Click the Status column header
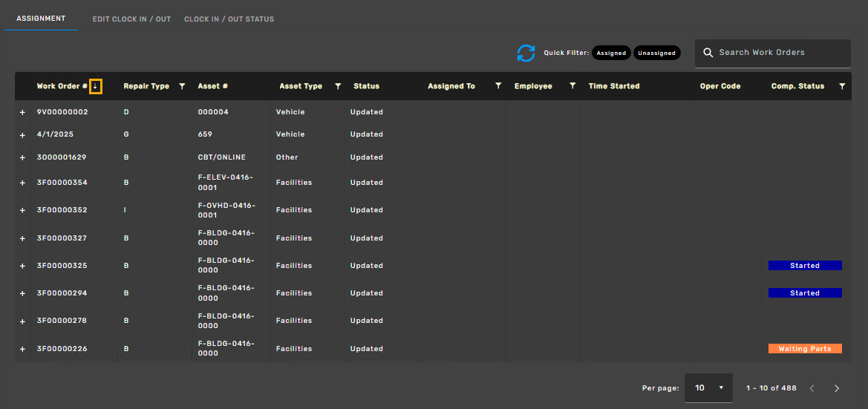The width and height of the screenshot is (868, 409). coord(366,87)
